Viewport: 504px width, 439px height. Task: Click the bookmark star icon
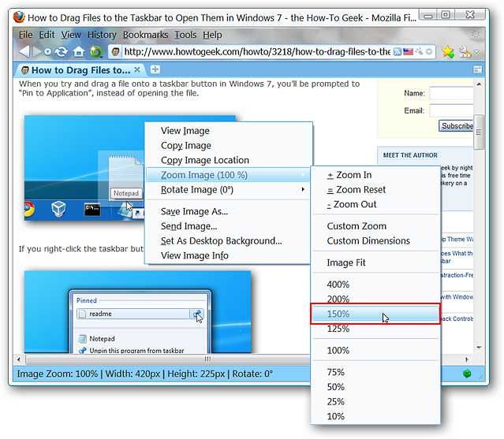[448, 51]
